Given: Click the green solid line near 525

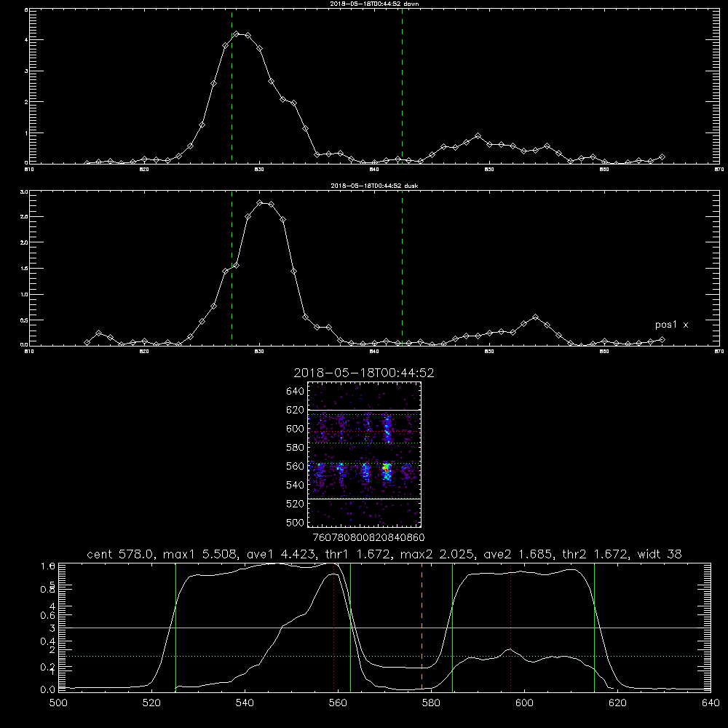Looking at the screenshot, I should point(175,626).
